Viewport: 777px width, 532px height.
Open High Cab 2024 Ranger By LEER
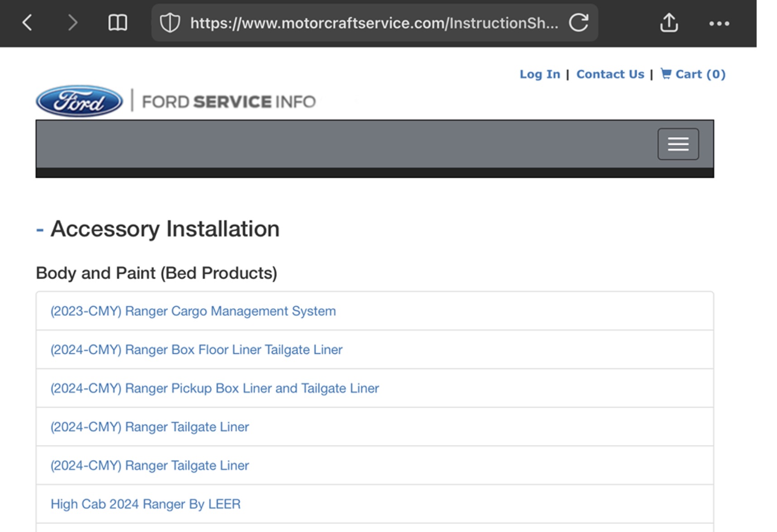145,504
